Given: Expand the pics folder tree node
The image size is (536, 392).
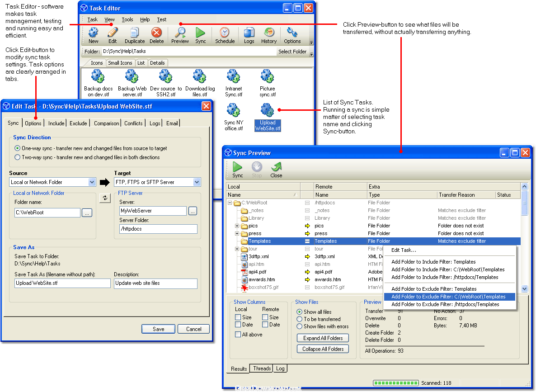Looking at the screenshot, I should [237, 226].
